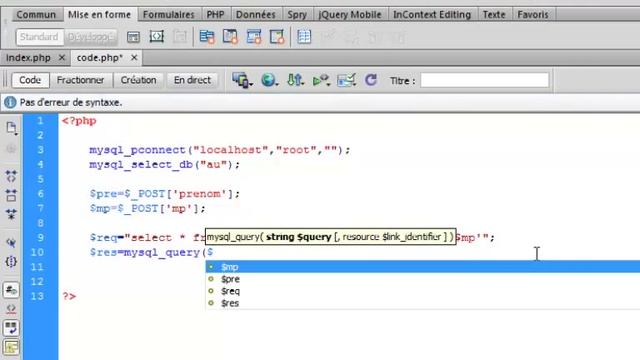
Task: Close the index.php document tab
Action: click(62, 58)
